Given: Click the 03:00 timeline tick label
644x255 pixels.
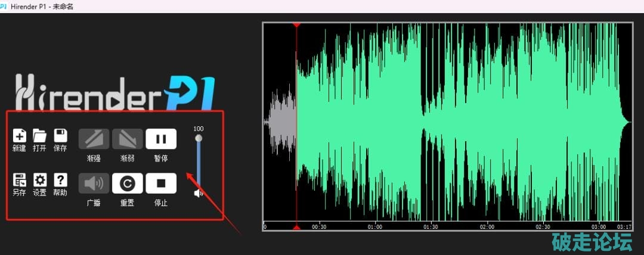Looking at the screenshot, I should 598,227.
